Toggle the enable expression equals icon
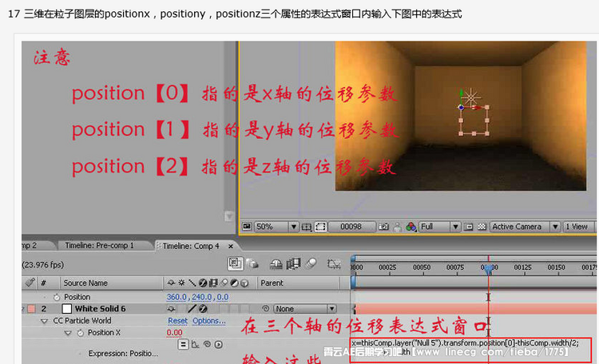The image size is (599, 364). pos(183,345)
